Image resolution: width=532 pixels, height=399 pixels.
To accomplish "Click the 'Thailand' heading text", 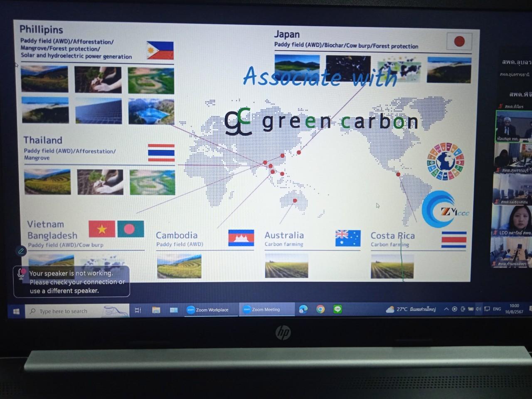I will tap(43, 140).
